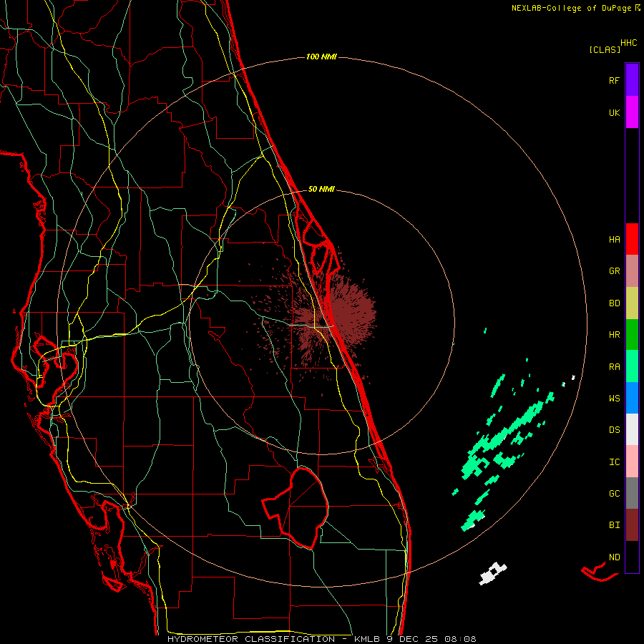The height and width of the screenshot is (644, 644).
Task: Click the IC pink legend swatch
Action: point(632,462)
